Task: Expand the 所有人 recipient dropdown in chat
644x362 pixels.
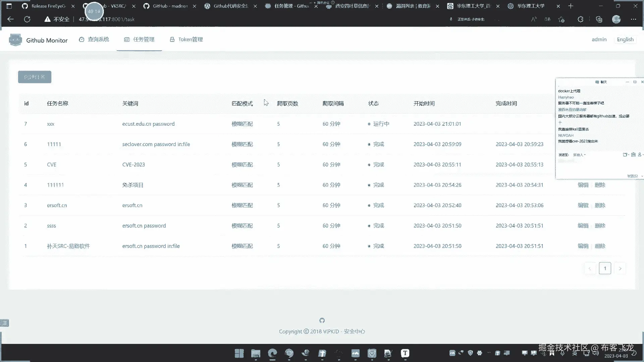Action: (x=580, y=155)
